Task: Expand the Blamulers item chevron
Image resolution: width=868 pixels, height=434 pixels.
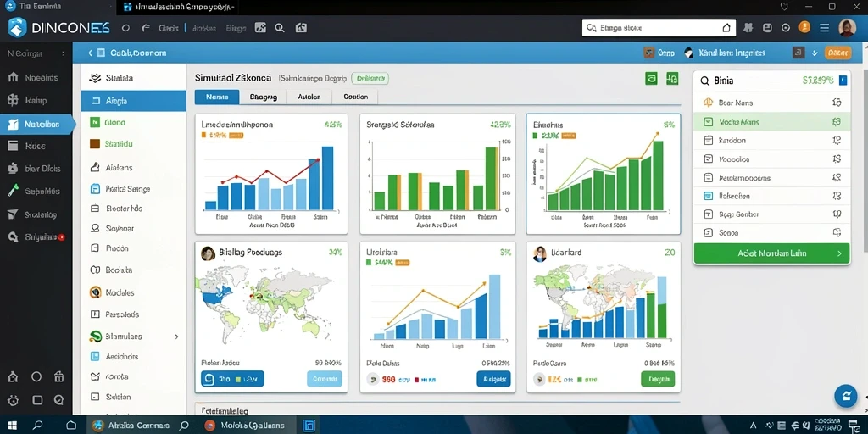Action: click(176, 336)
